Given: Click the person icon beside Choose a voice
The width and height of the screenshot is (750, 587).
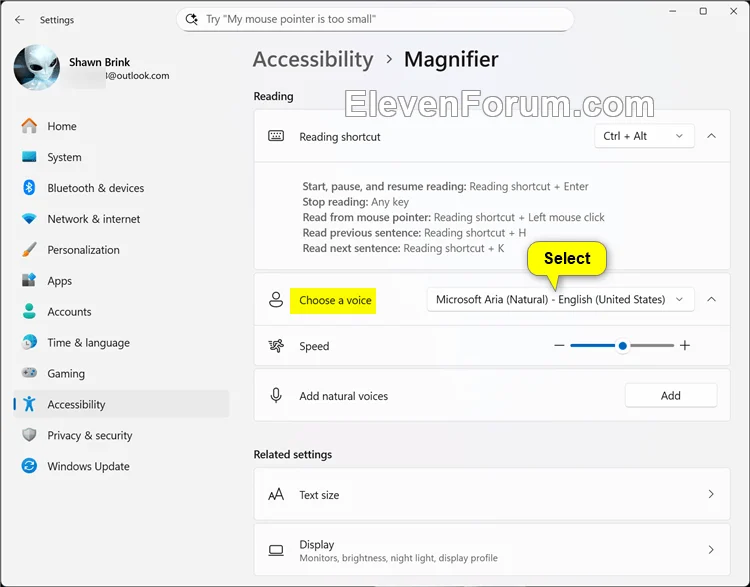Looking at the screenshot, I should 276,299.
